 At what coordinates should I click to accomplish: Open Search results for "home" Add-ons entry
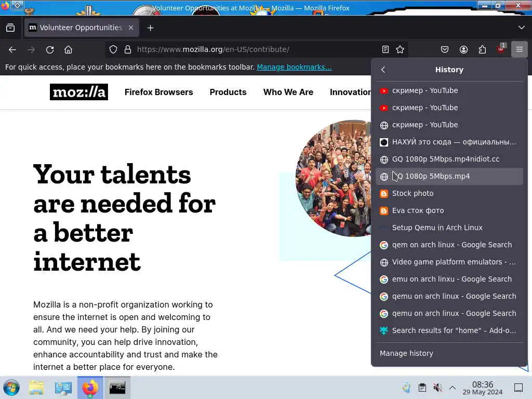pos(449,330)
